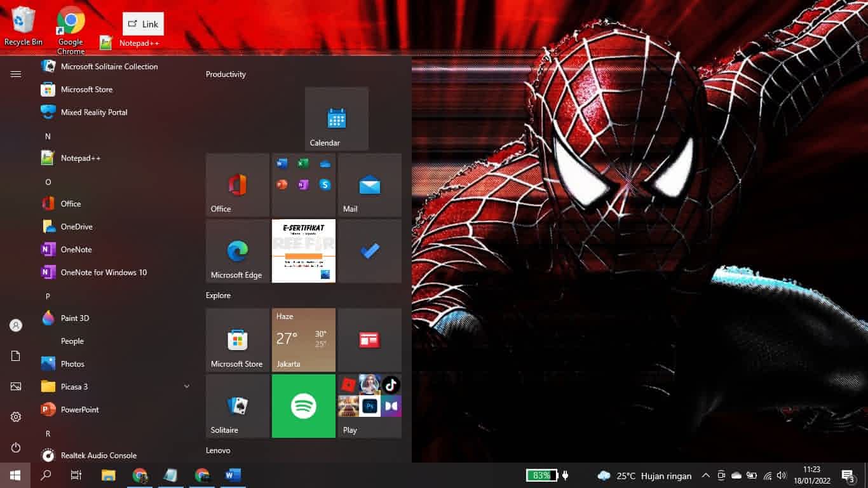Launch the Microsoft Edge tile

point(238,251)
